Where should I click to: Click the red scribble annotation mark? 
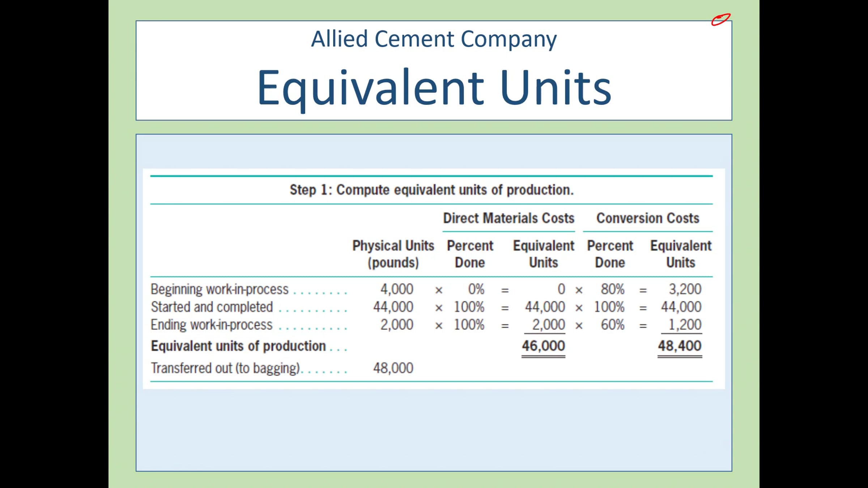(720, 20)
